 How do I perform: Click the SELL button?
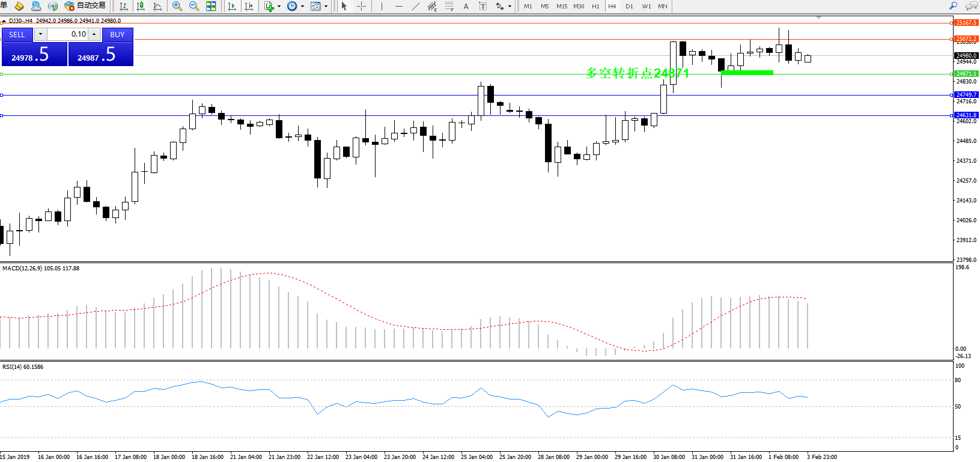[x=17, y=34]
